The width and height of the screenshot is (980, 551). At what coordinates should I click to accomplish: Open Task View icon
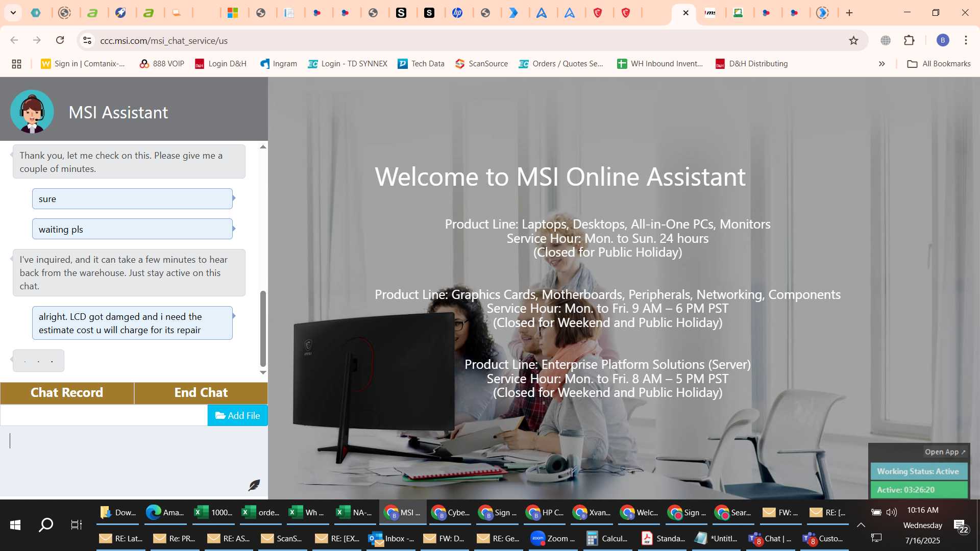coord(76,524)
